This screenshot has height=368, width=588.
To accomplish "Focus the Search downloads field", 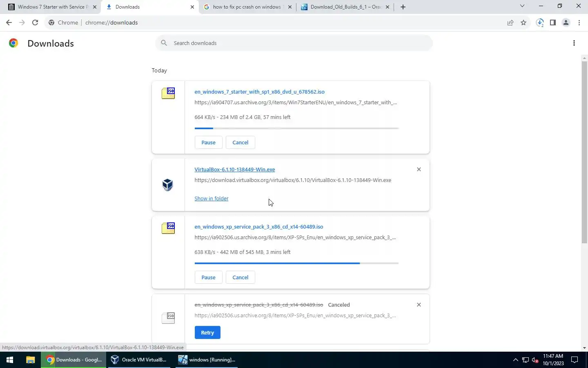I will click(294, 43).
